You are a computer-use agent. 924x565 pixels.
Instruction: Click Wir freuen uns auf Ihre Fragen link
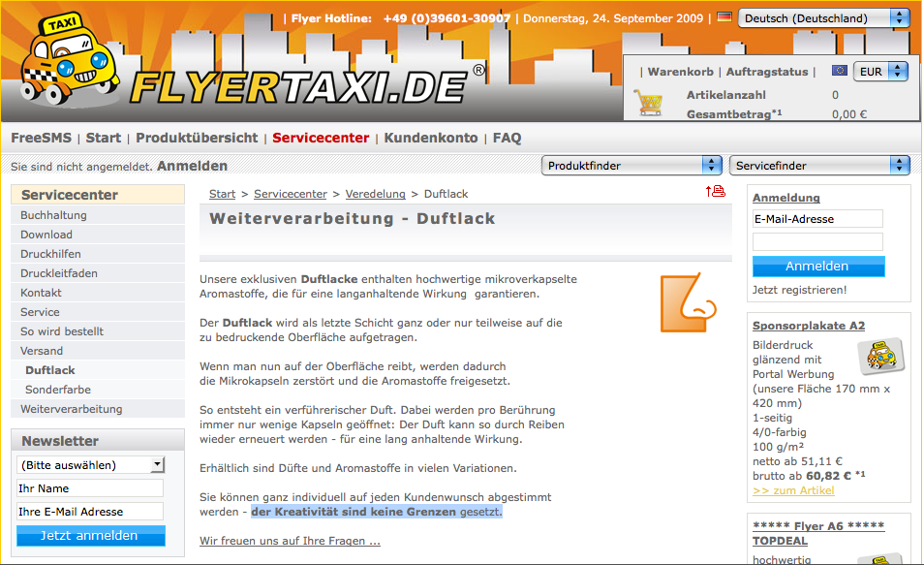tap(290, 541)
